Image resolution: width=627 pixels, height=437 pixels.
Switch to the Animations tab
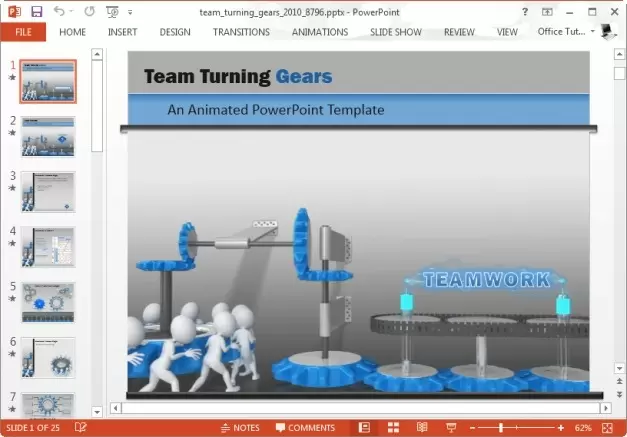pos(319,32)
